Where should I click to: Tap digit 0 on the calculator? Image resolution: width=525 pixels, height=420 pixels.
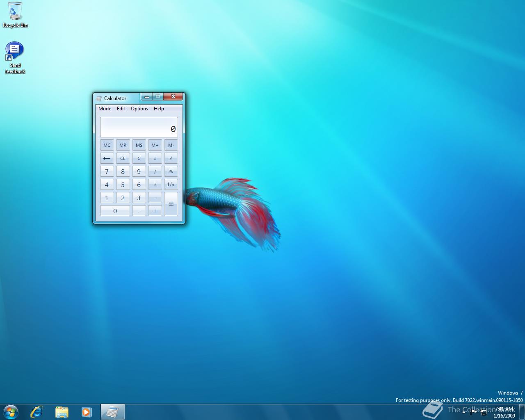pyautogui.click(x=115, y=211)
